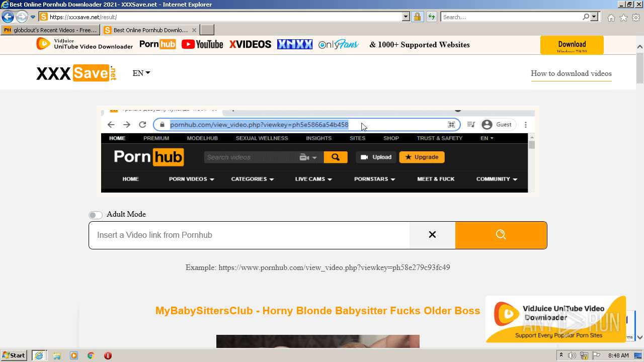
Task: Click the magnifier search icon in IE search box
Action: click(x=586, y=17)
